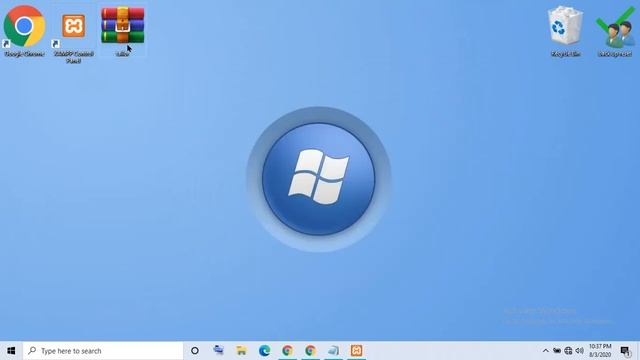Select the desktop icon with green checkmark

(x=615, y=31)
